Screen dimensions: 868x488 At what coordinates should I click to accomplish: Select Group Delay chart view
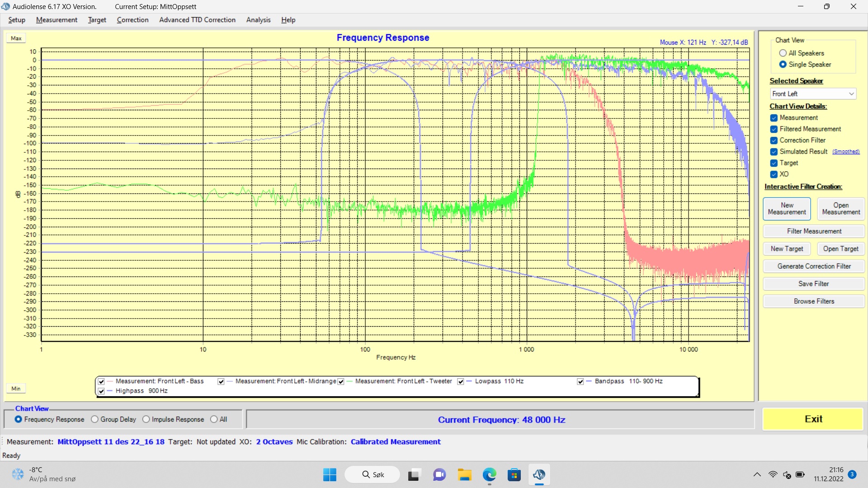[94, 419]
